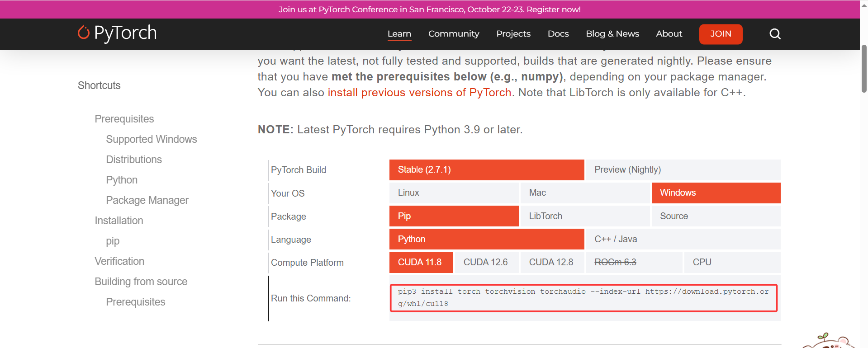The height and width of the screenshot is (348, 868).
Task: Click the PyTorch Conference banner announcement
Action: (x=430, y=9)
